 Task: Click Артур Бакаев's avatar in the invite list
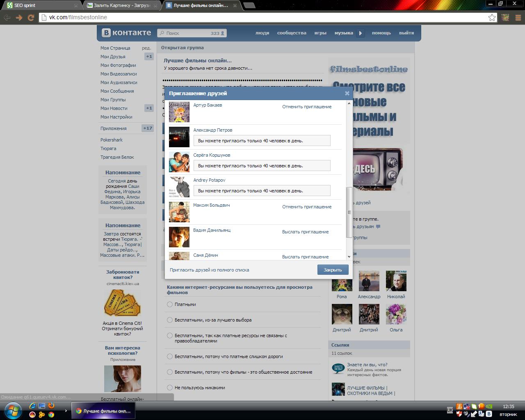179,112
